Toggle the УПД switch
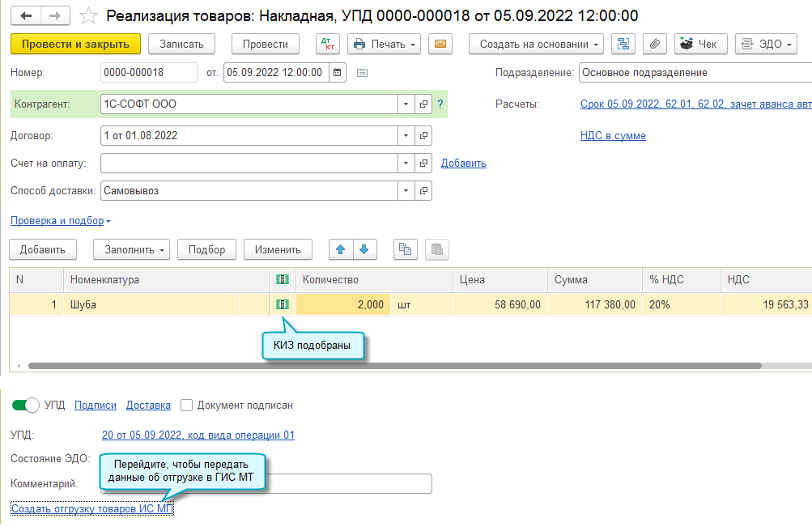This screenshot has height=531, width=812. click(25, 406)
